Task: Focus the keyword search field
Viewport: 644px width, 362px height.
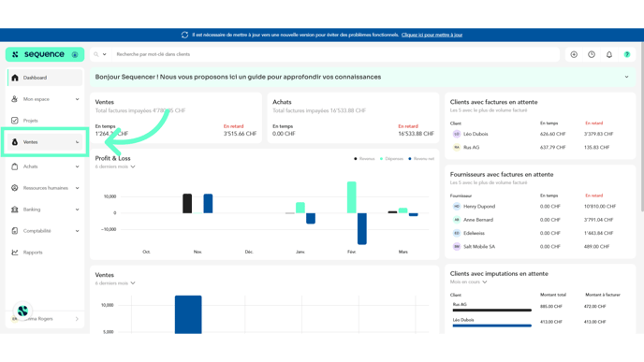Action: [x=325, y=54]
